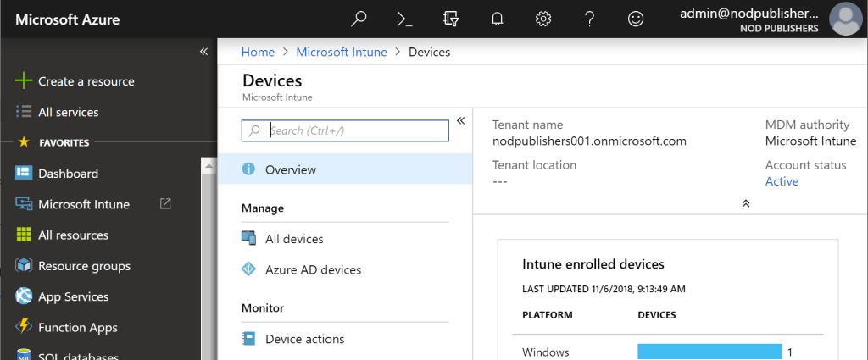Click the MDM authority value Microsoft Intune
Viewport: 868px width, 360px height.
pyautogui.click(x=810, y=141)
